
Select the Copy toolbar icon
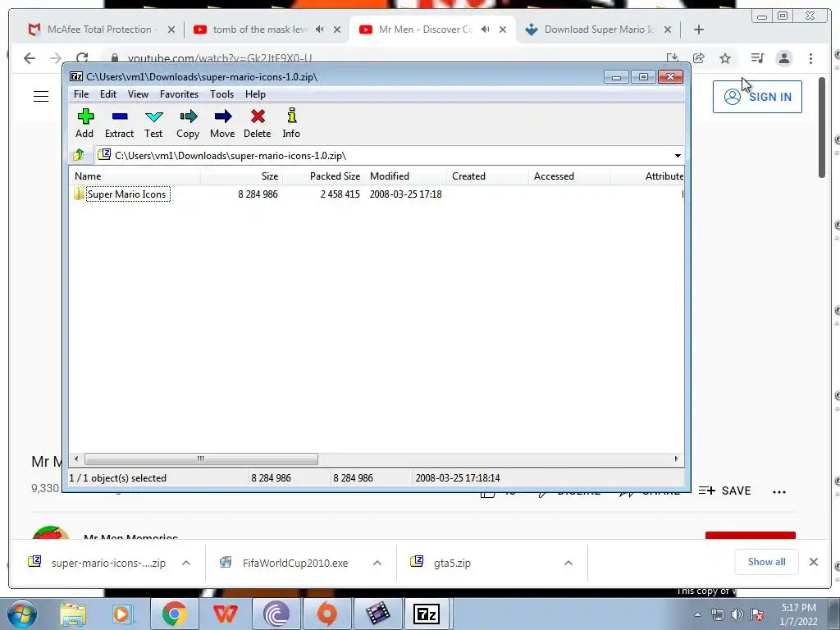click(x=188, y=123)
